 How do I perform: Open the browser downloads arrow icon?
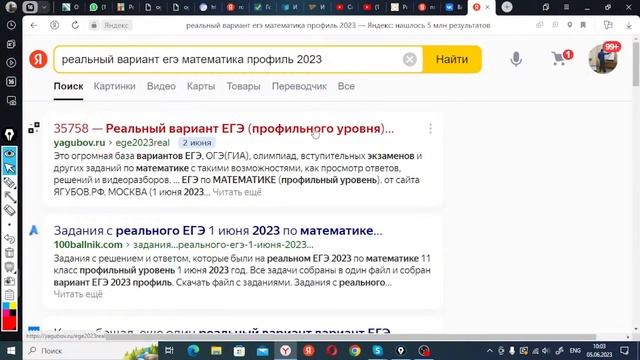(629, 25)
